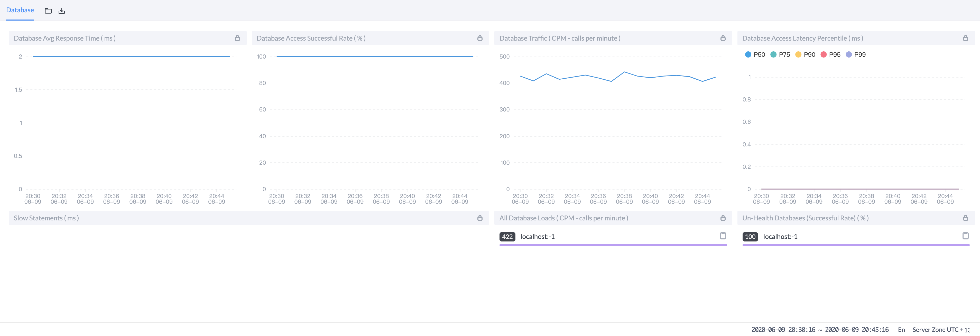980x336 pixels.
Task: Open the time range picker in footer
Action: click(820, 330)
